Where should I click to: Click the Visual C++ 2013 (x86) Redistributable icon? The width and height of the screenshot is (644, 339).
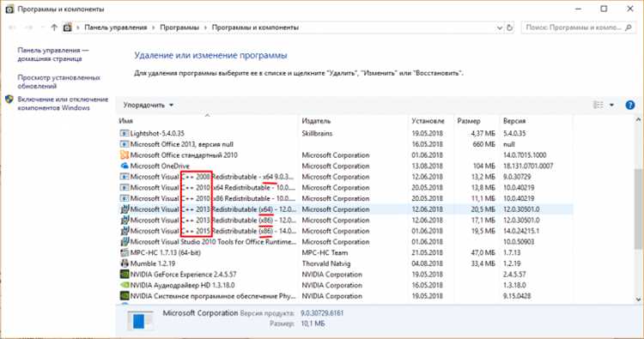coord(124,220)
